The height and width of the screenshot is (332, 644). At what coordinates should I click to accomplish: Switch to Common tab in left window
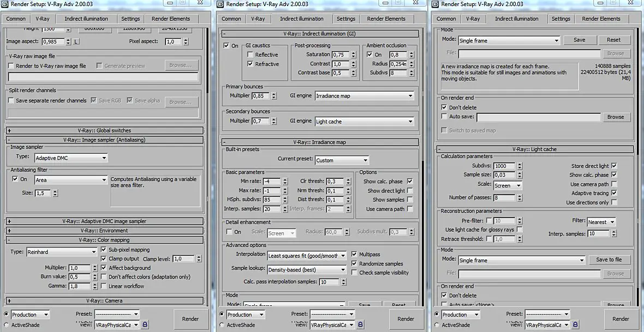16,19
